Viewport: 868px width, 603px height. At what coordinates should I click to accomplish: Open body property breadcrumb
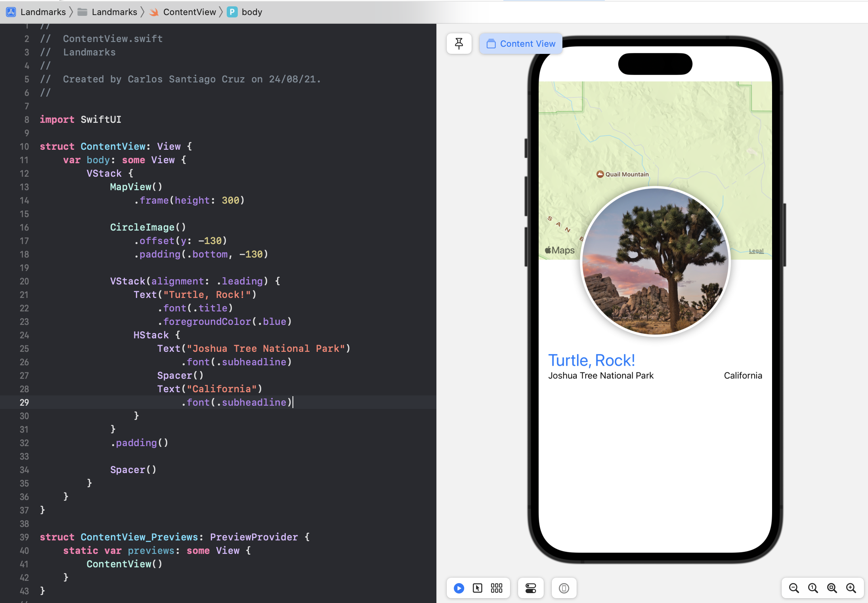pos(251,12)
